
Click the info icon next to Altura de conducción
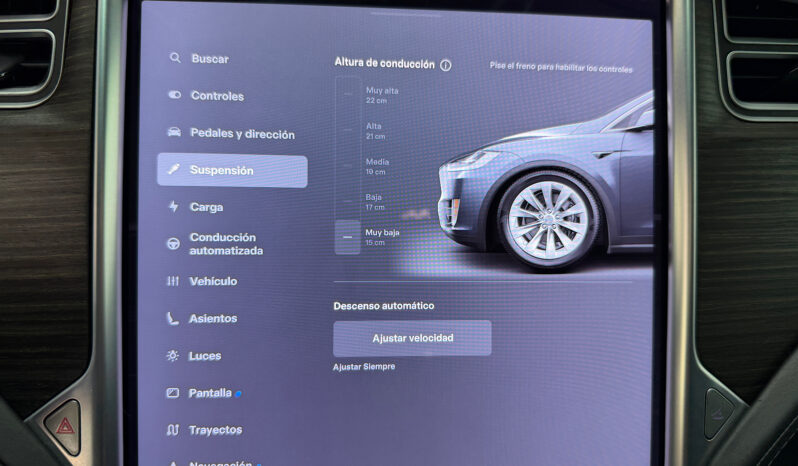tap(446, 65)
